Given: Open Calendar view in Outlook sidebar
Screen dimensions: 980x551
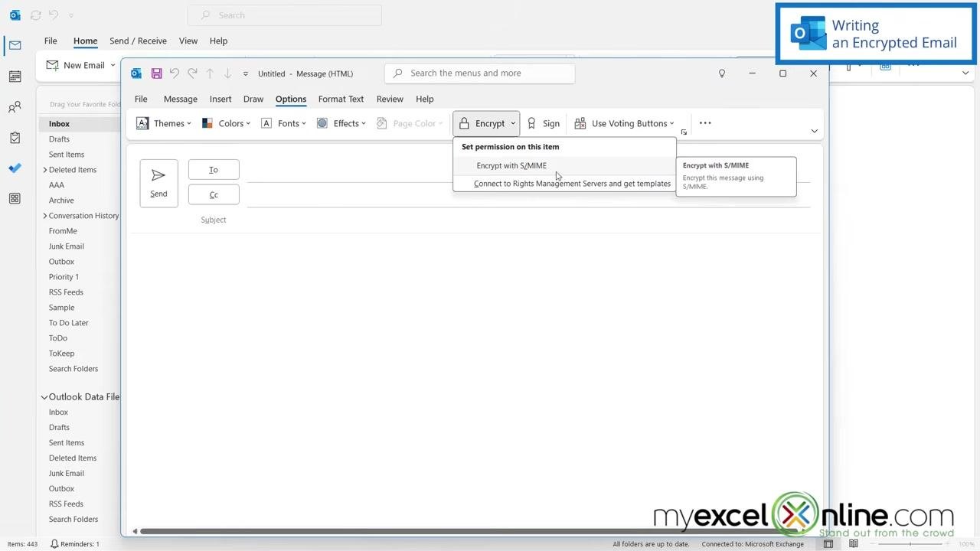Looking at the screenshot, I should point(15,77).
